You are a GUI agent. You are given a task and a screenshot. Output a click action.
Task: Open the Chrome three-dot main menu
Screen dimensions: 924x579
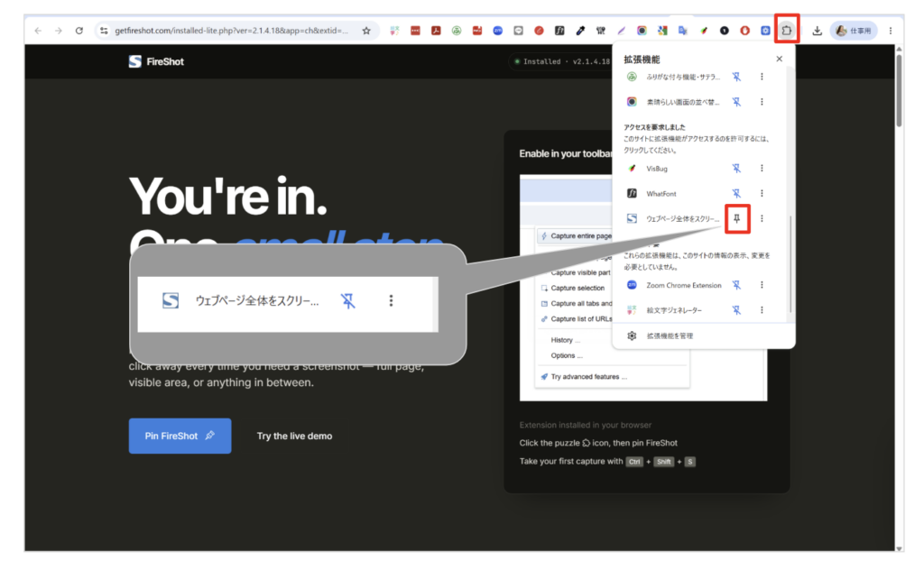pos(891,31)
